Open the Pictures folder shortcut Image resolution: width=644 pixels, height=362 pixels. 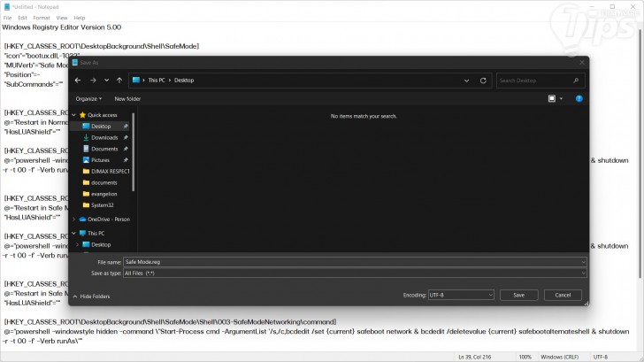pyautogui.click(x=100, y=160)
